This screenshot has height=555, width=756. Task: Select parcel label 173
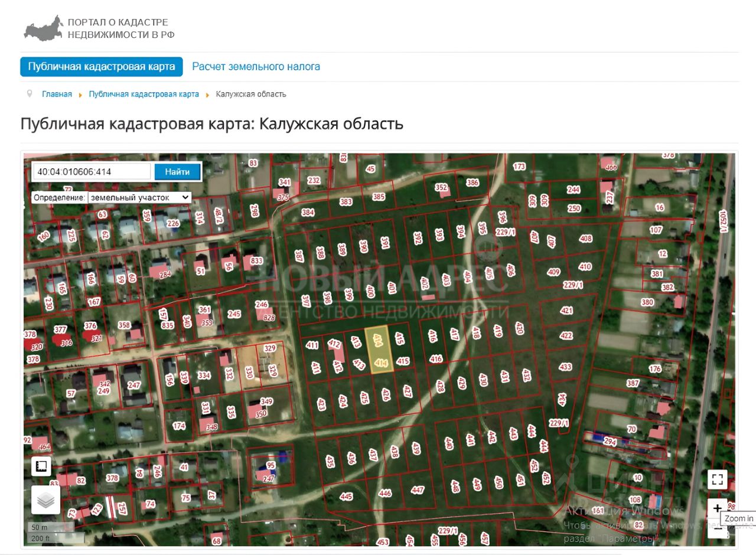519,166
